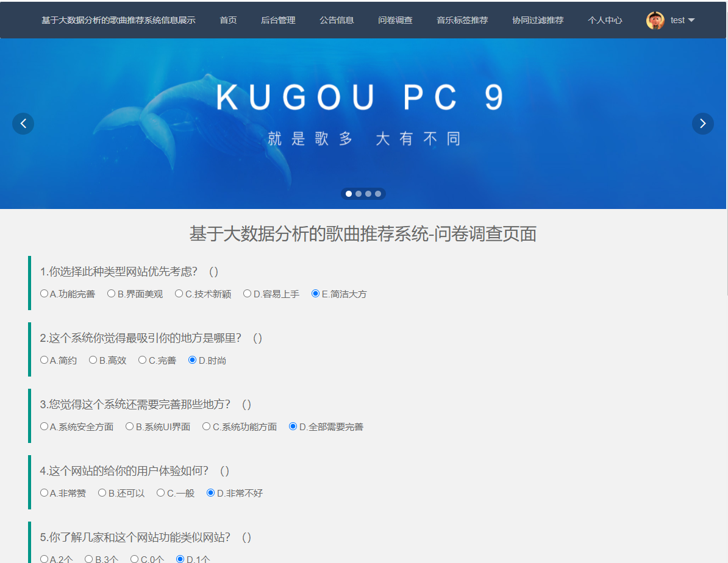
Task: Select D.时尚 for question 2
Action: (192, 359)
